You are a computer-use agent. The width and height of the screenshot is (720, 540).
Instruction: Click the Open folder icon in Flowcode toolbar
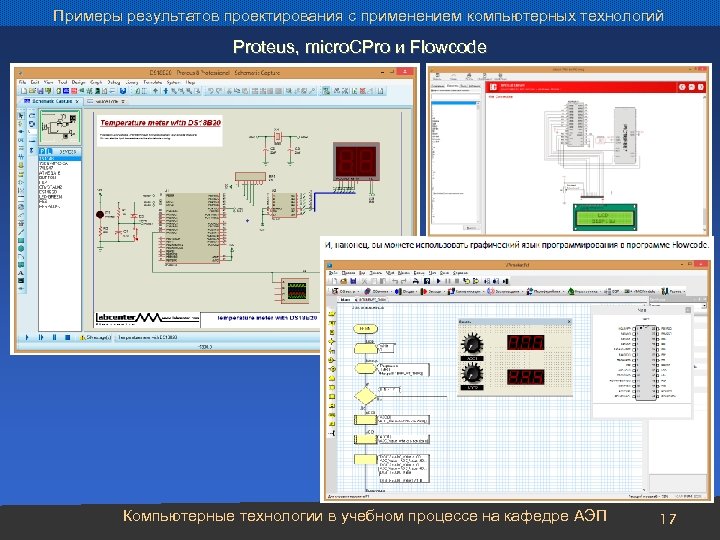[x=343, y=281]
